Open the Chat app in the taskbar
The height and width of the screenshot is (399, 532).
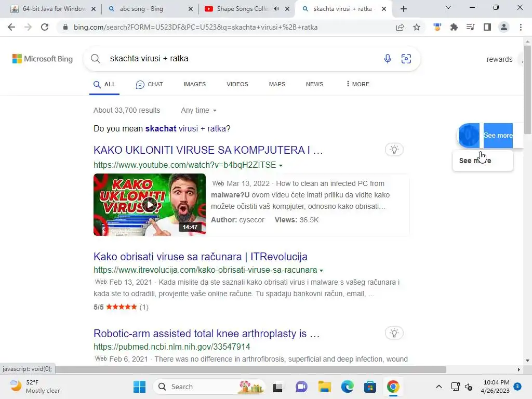[301, 387]
